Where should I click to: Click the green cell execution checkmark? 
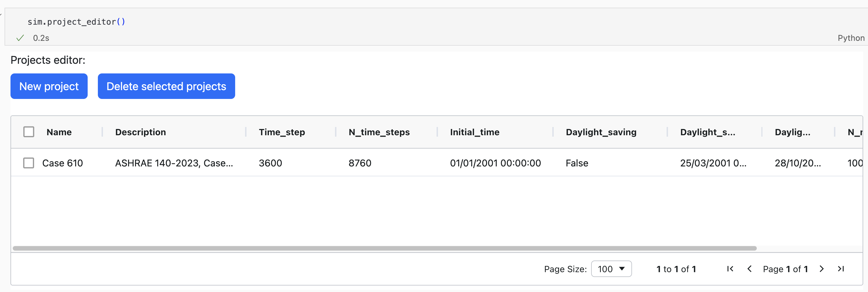pos(20,38)
